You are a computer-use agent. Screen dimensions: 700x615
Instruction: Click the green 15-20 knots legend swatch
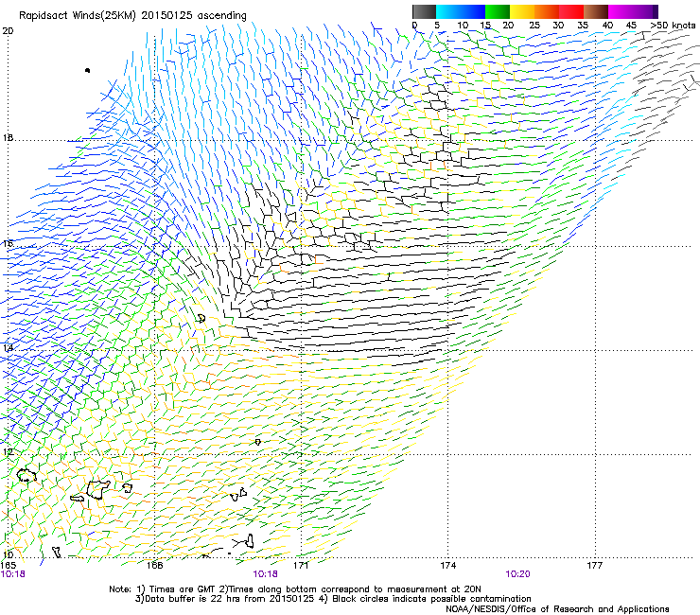[498, 11]
